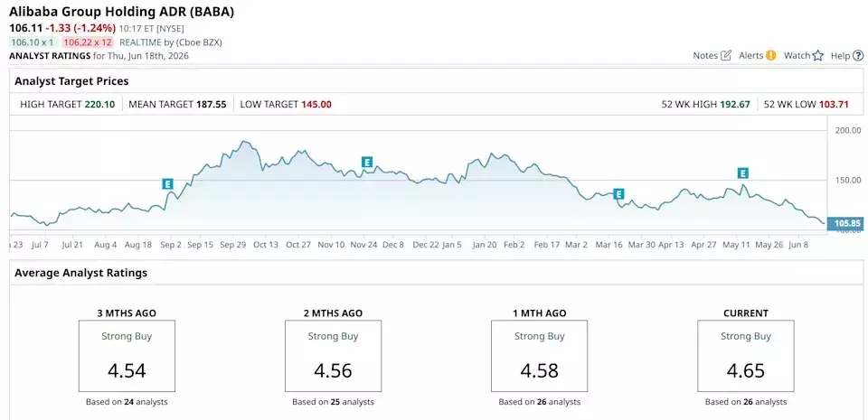Click the Help link

pyautogui.click(x=840, y=55)
